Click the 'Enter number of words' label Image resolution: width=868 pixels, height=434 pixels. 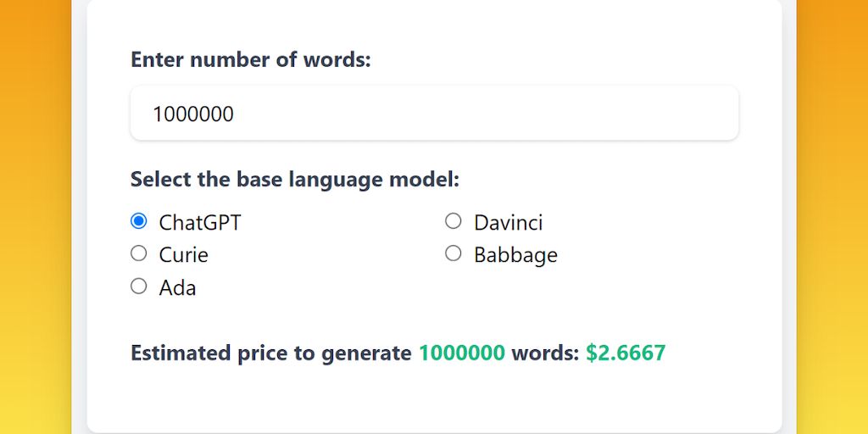click(x=251, y=60)
